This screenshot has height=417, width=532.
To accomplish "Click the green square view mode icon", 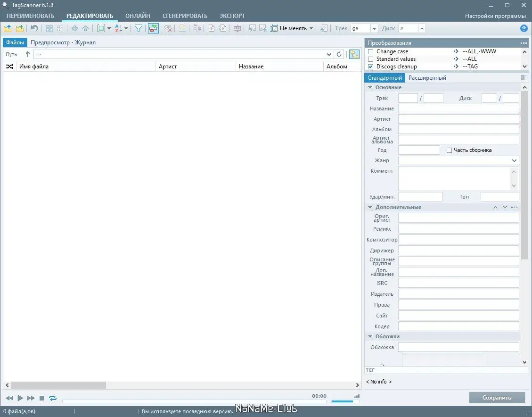I will click(101, 28).
